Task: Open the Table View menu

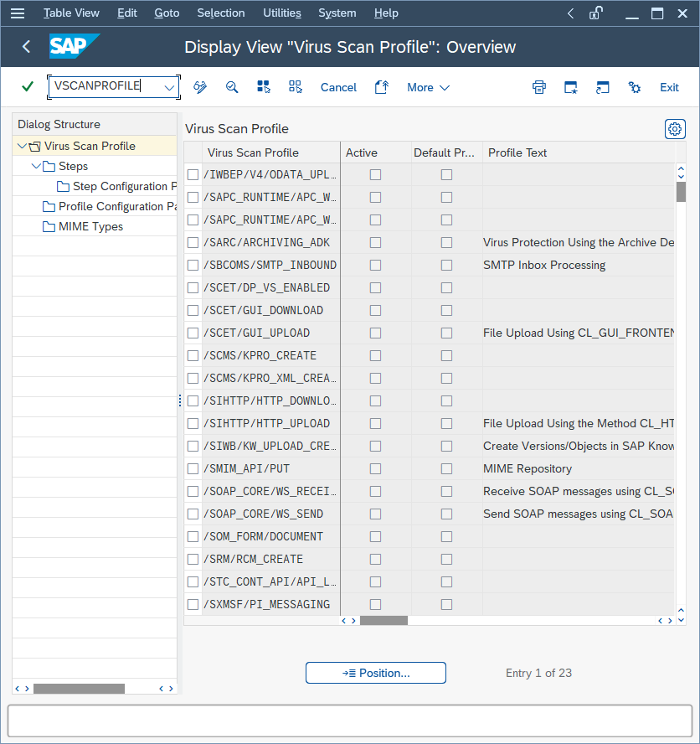Action: tap(71, 13)
